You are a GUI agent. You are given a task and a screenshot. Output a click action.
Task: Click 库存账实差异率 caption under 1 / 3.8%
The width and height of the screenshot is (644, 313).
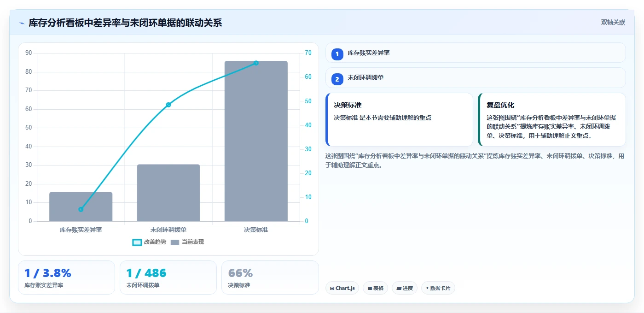click(44, 285)
